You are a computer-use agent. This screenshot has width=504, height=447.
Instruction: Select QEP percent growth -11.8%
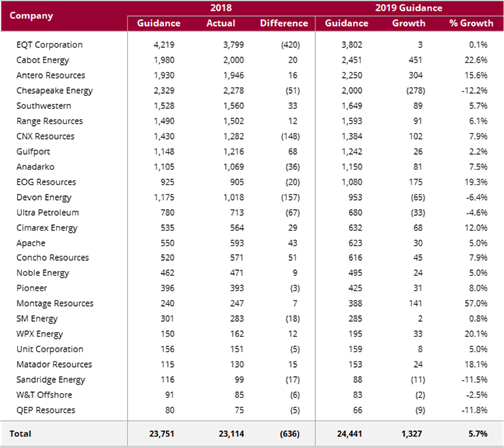point(474,410)
